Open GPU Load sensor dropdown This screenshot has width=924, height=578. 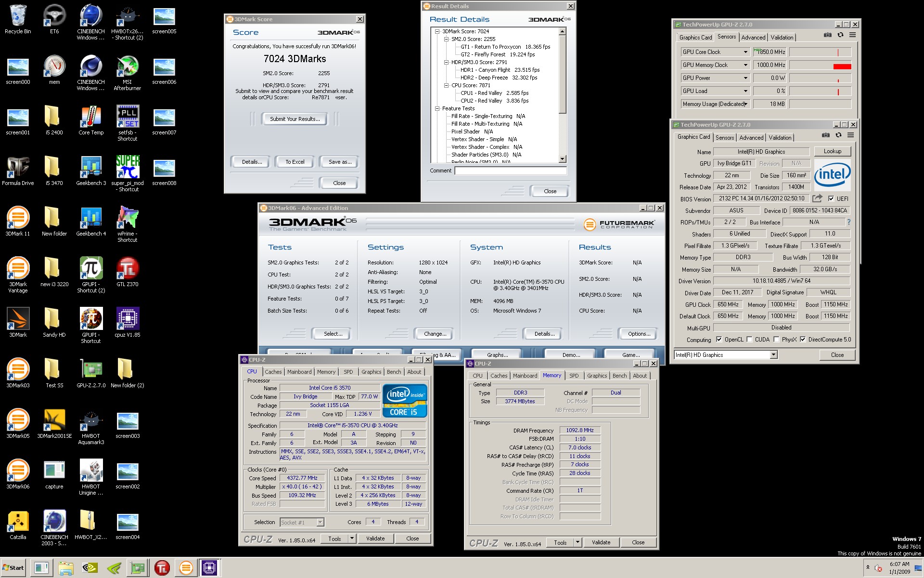pyautogui.click(x=745, y=91)
